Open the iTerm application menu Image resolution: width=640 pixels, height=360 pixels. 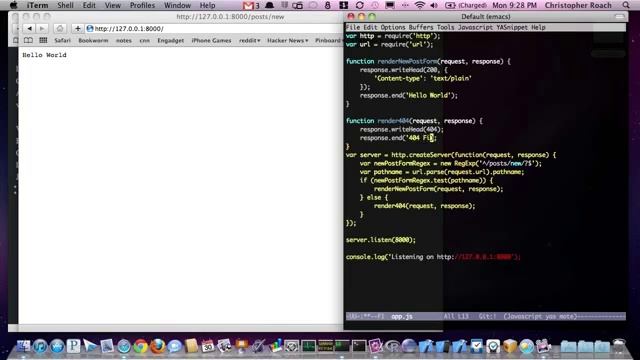point(38,5)
